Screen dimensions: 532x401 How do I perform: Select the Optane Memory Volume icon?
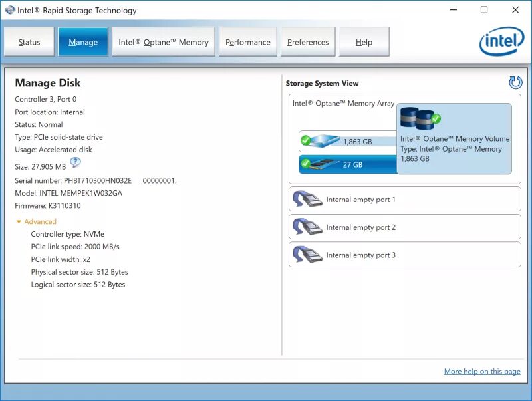pyautogui.click(x=420, y=118)
